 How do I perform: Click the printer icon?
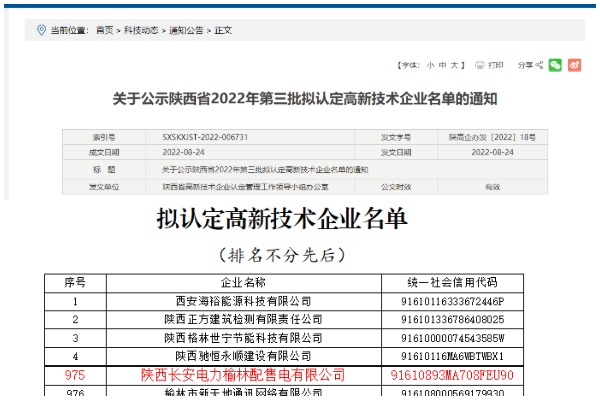479,65
